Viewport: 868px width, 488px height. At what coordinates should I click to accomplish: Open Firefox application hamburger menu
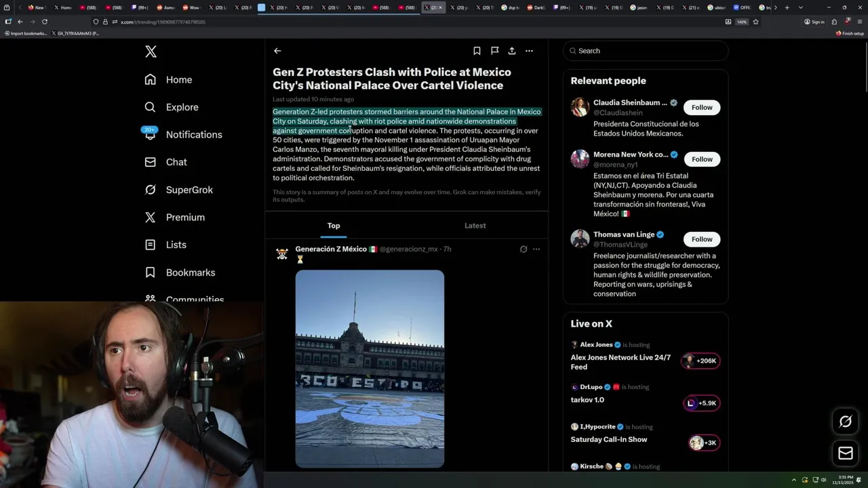point(861,22)
